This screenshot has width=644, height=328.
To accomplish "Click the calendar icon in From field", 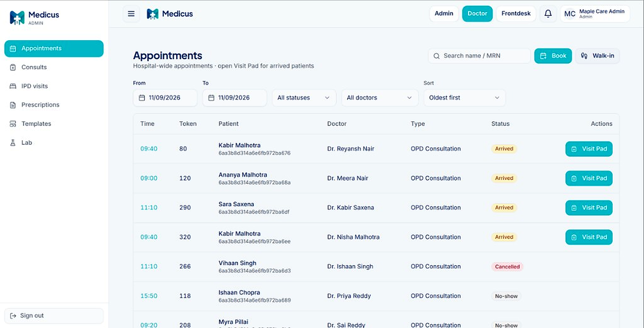I will (142, 98).
